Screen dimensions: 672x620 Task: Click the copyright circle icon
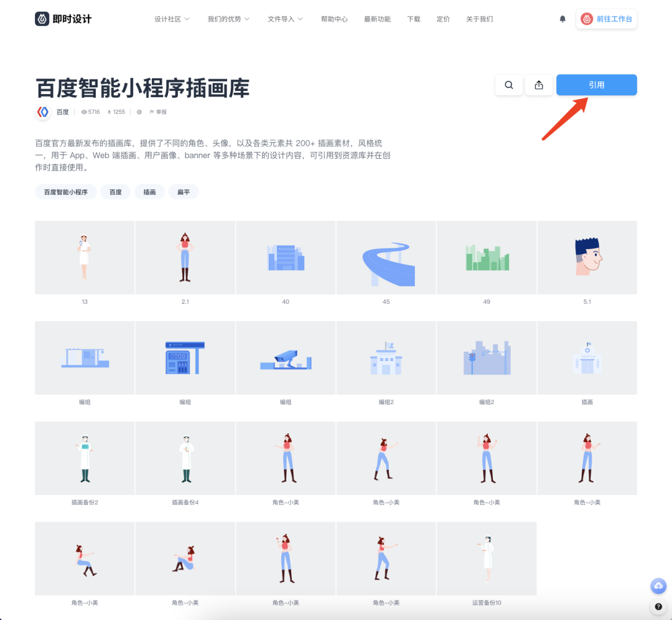point(139,112)
